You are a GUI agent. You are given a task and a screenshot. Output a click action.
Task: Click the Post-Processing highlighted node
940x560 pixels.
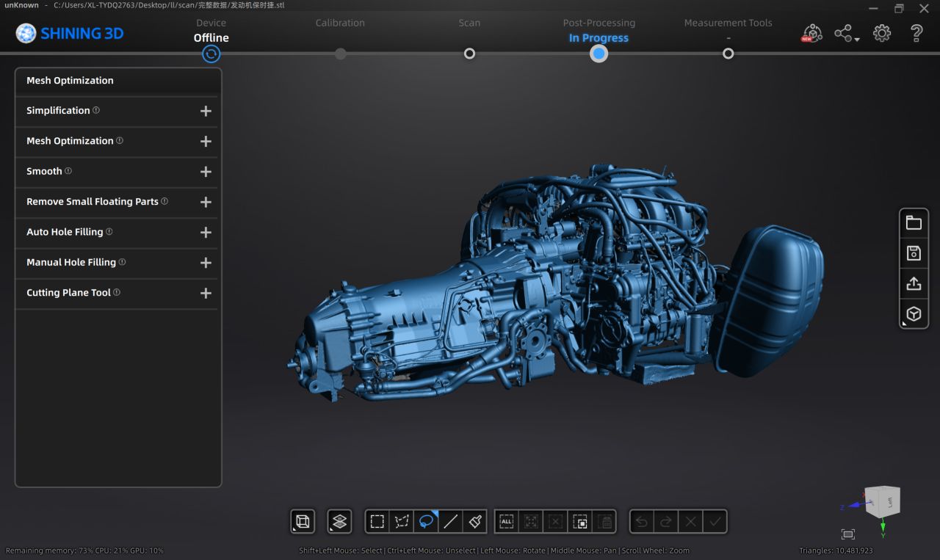click(x=599, y=54)
